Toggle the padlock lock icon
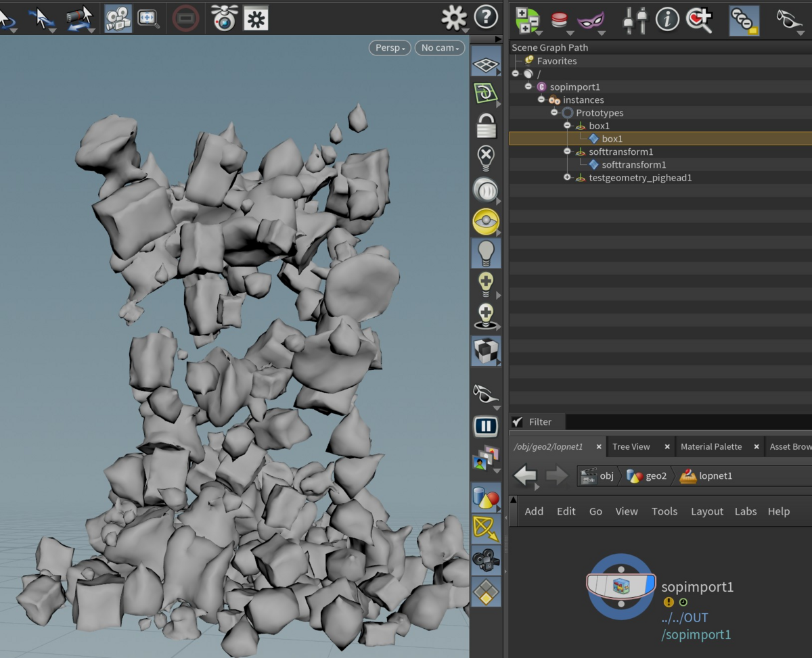This screenshot has width=812, height=658. pyautogui.click(x=486, y=126)
